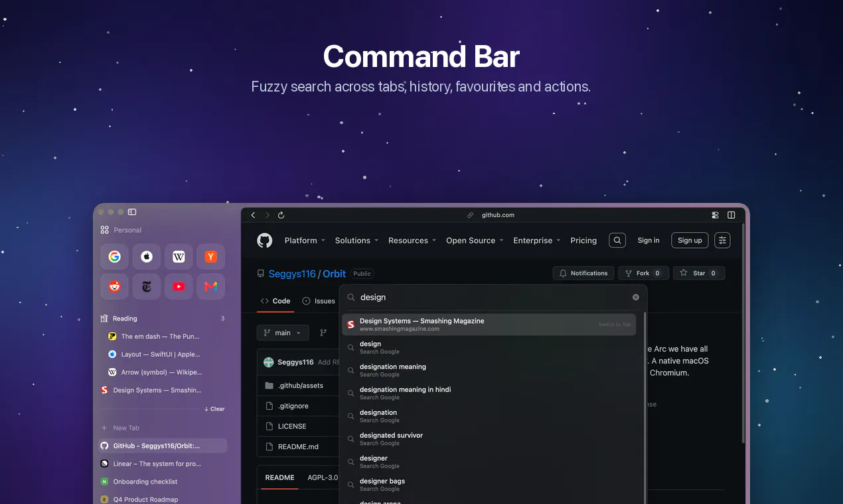The image size is (843, 504).
Task: Open Layout — SwiftUI reading item
Action: pyautogui.click(x=166, y=354)
